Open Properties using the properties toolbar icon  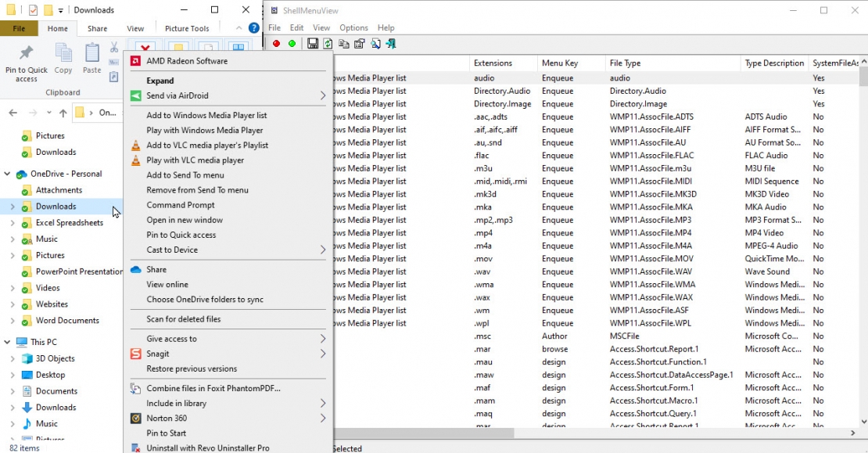click(x=359, y=44)
